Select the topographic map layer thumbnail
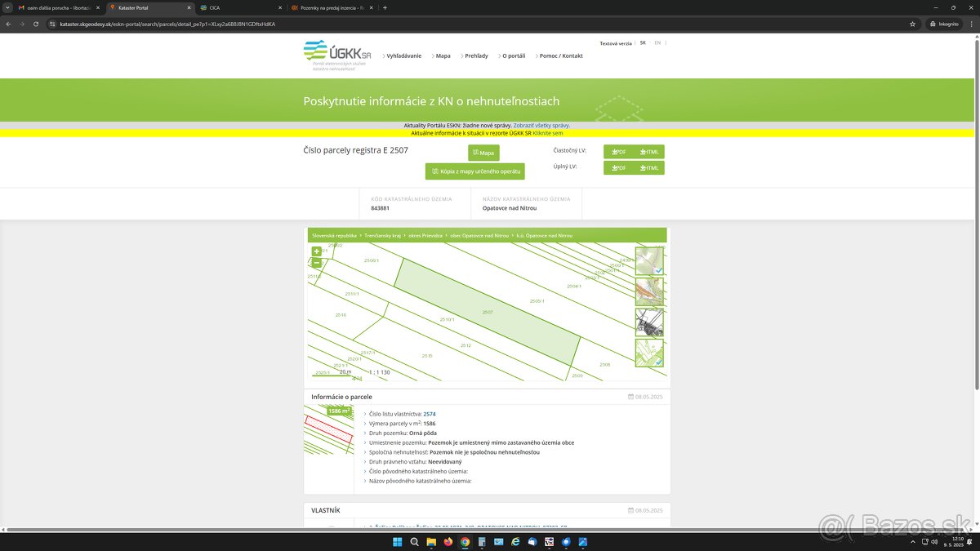The height and width of the screenshot is (551, 980). coord(649,291)
